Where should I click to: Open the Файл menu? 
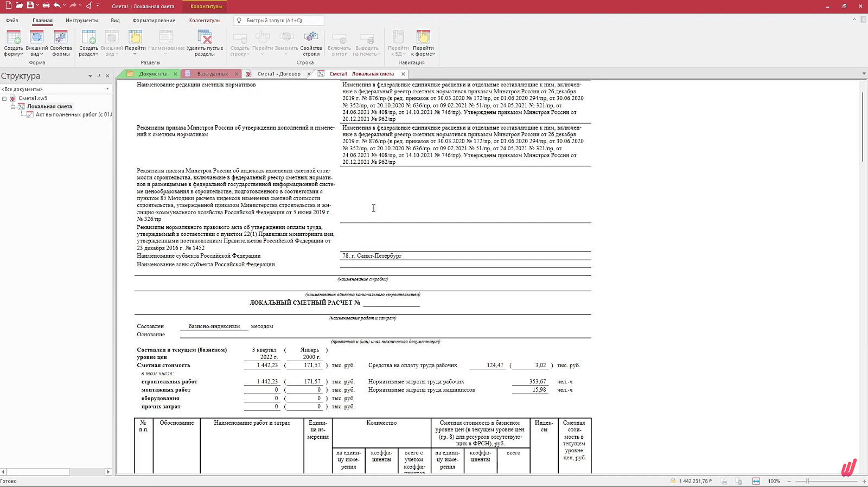point(12,21)
